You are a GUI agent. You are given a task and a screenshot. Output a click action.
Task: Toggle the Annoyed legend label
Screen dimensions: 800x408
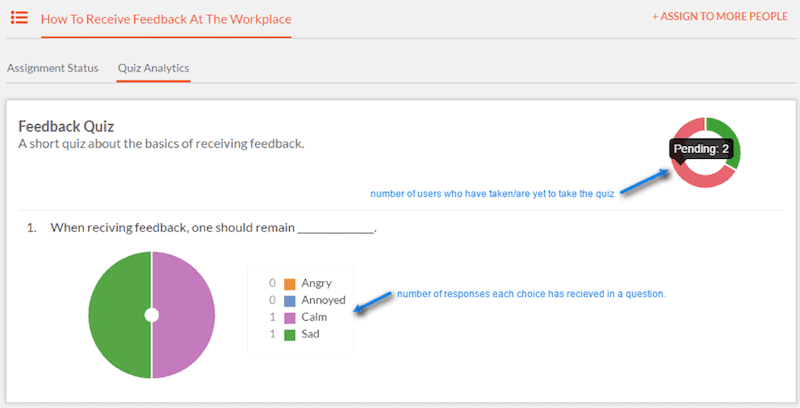(x=323, y=300)
